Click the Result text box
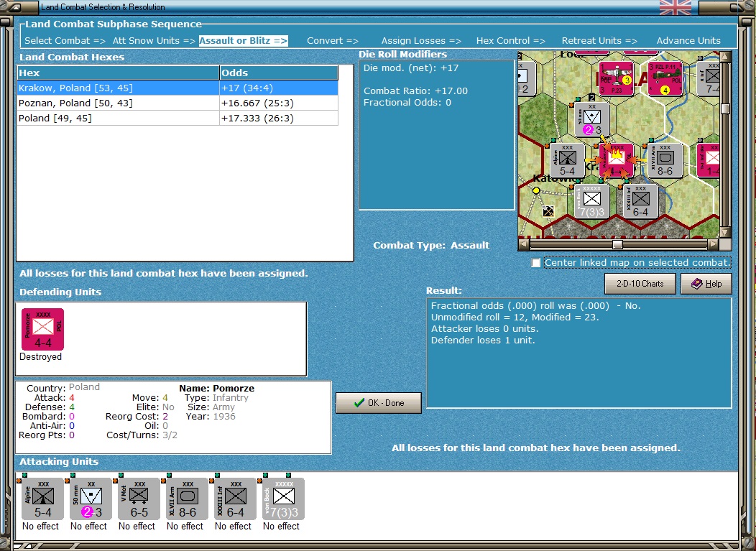 (579, 353)
